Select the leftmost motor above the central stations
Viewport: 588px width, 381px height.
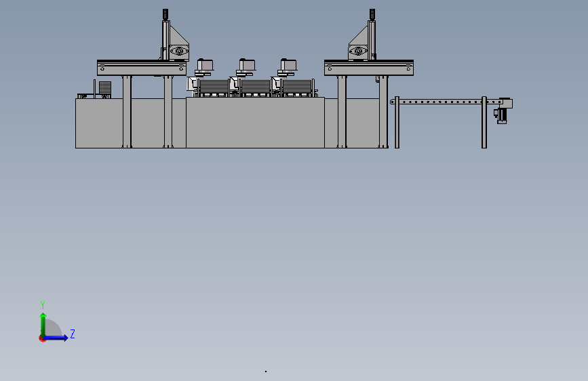pos(205,66)
